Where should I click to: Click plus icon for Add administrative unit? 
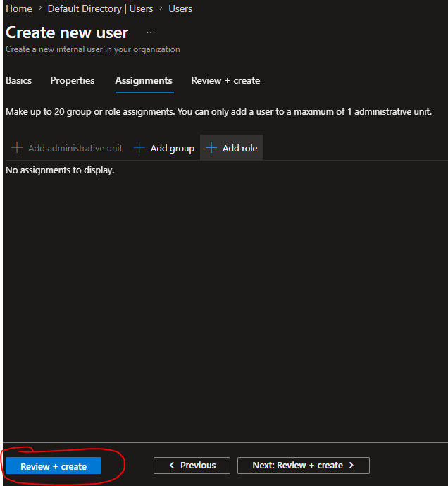(x=17, y=147)
